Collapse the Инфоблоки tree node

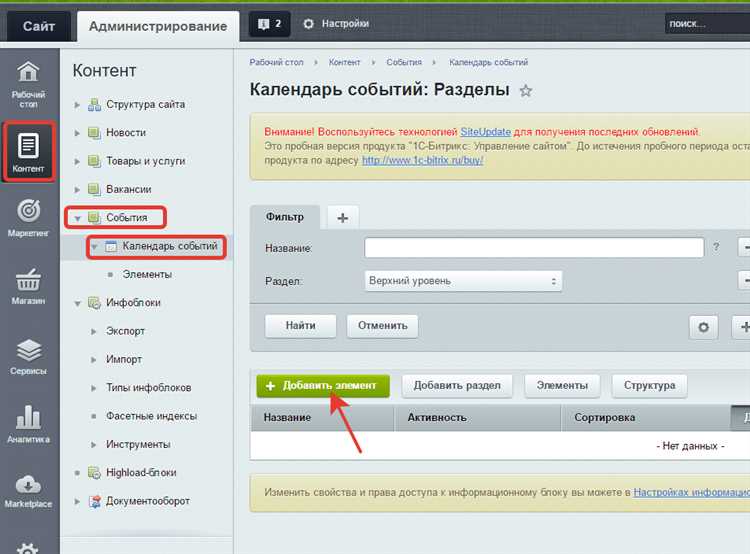coord(77,303)
